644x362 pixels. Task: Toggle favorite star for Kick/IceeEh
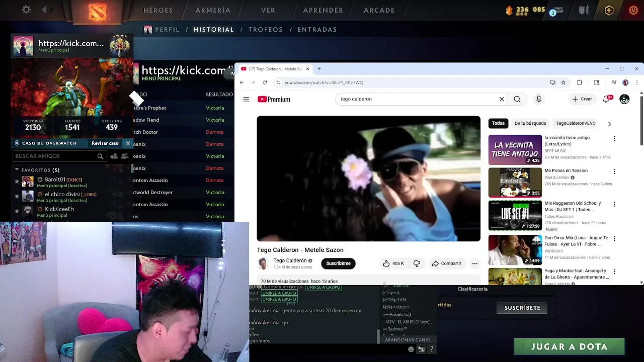coord(17,211)
